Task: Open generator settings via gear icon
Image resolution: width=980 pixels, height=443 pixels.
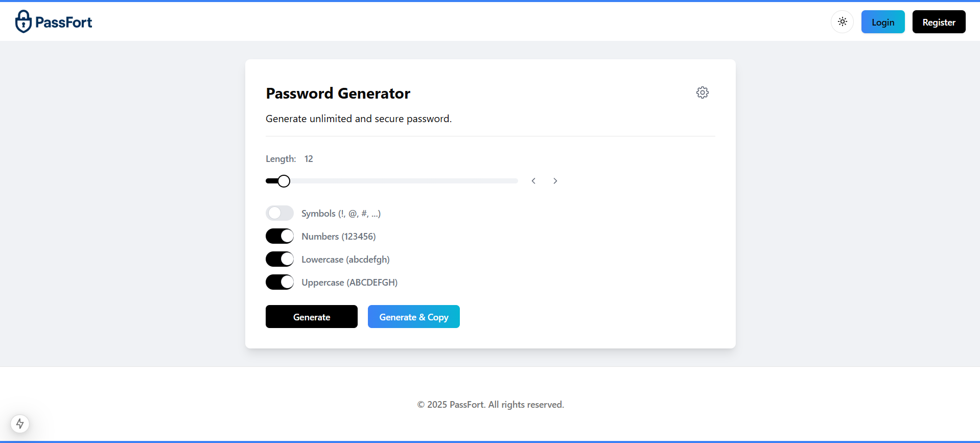Action: [703, 92]
